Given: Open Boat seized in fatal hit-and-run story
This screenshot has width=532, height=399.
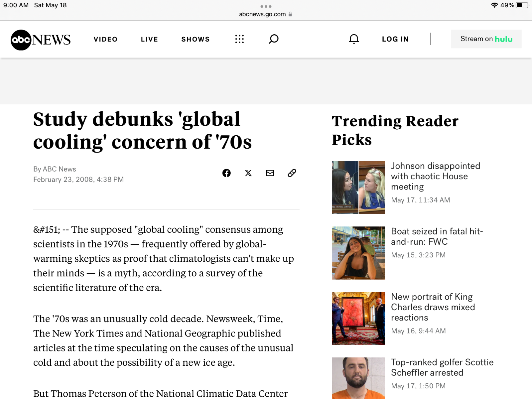Looking at the screenshot, I should (x=437, y=236).
